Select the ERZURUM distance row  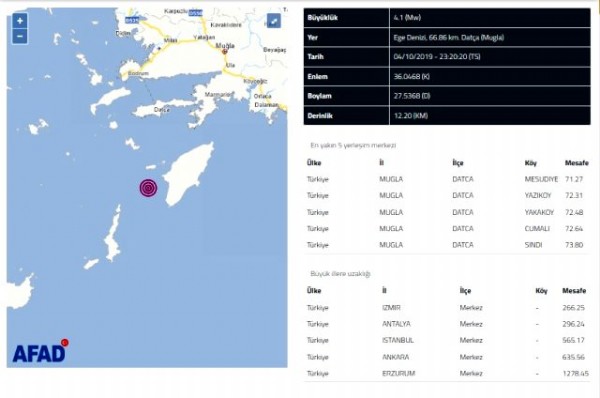(447, 374)
